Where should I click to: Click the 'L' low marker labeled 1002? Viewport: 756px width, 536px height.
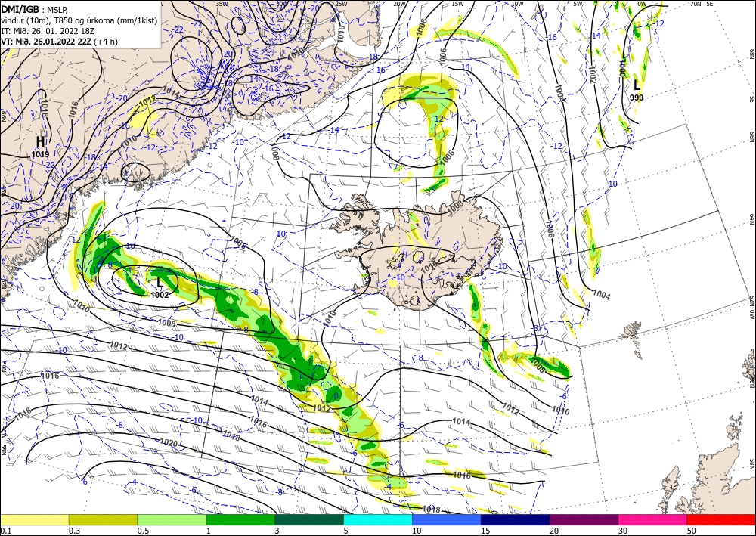160,283
